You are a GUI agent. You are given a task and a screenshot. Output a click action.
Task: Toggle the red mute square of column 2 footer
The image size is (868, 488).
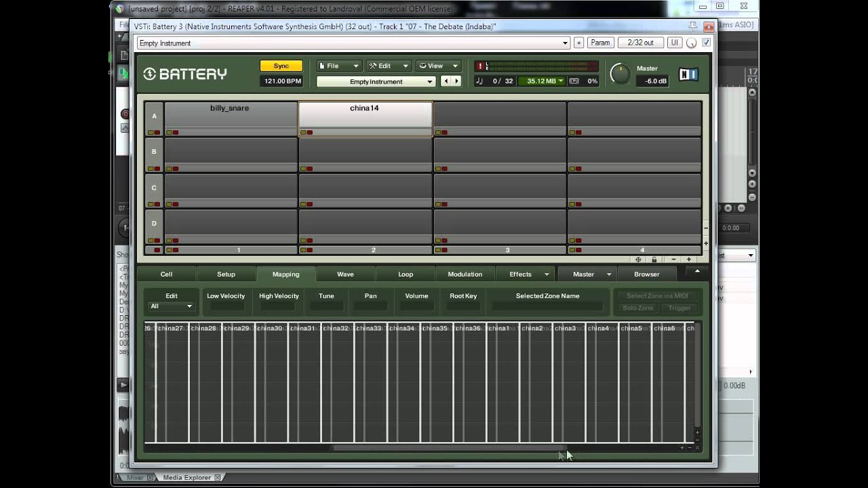310,250
